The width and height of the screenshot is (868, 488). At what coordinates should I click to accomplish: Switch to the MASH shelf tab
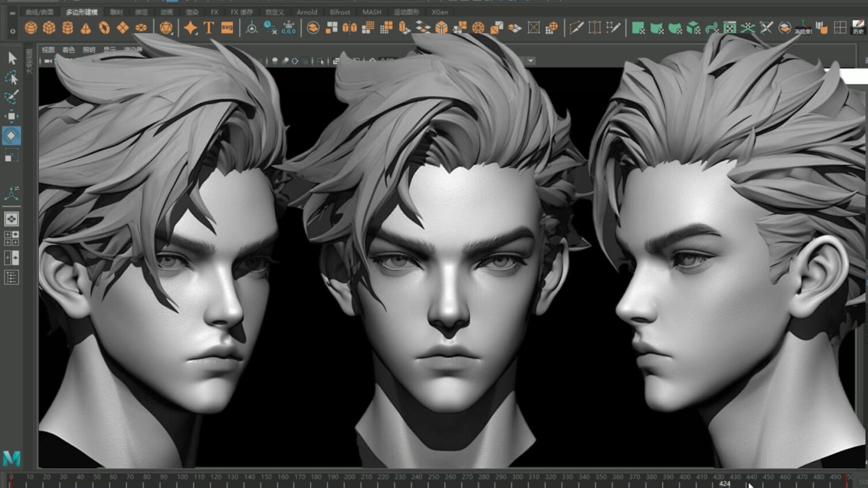(x=372, y=12)
